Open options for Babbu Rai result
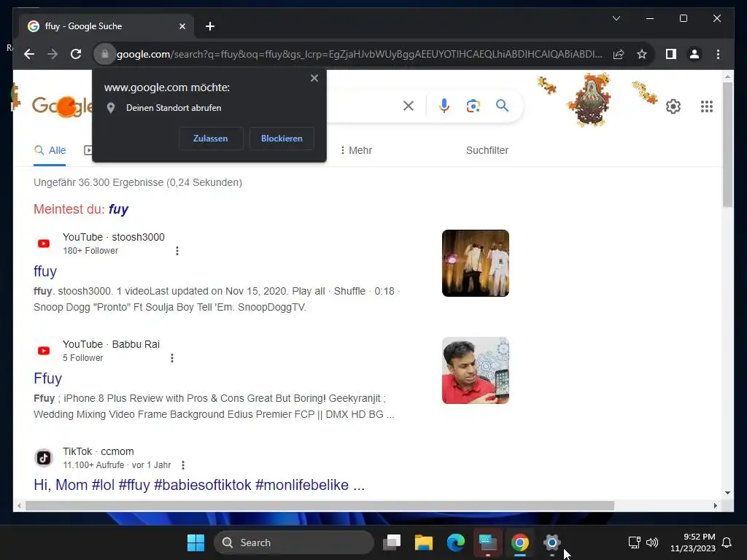This screenshot has width=747, height=560. coord(172,358)
